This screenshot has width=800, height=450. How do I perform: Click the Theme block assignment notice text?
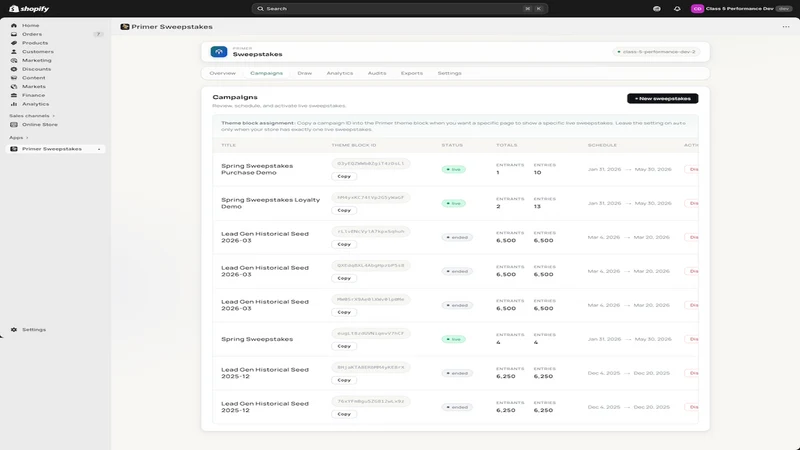click(455, 126)
